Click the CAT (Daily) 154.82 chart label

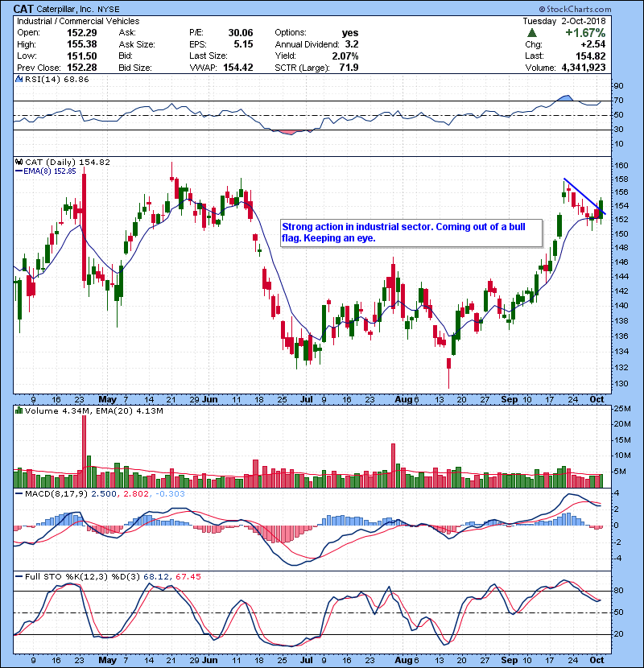[x=68, y=162]
